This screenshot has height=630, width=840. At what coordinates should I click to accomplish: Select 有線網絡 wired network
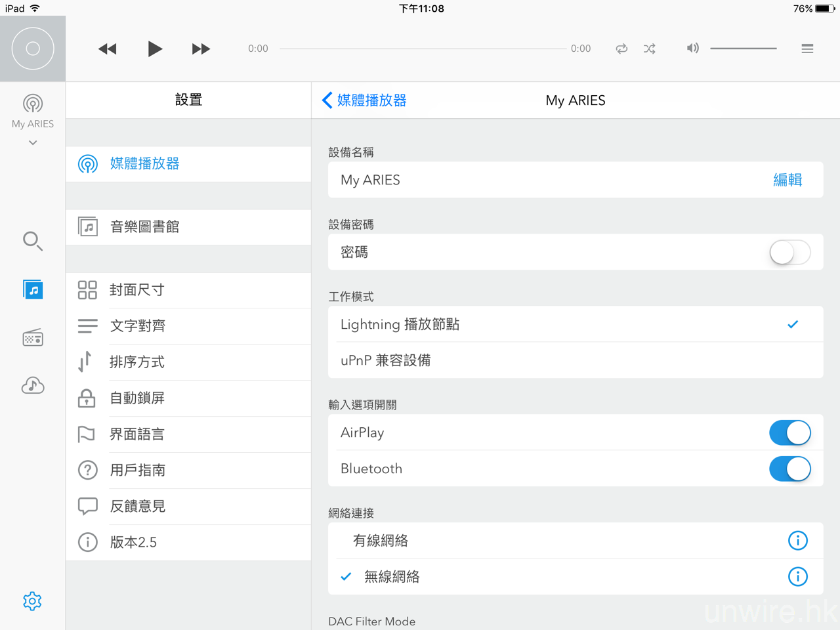click(x=576, y=541)
